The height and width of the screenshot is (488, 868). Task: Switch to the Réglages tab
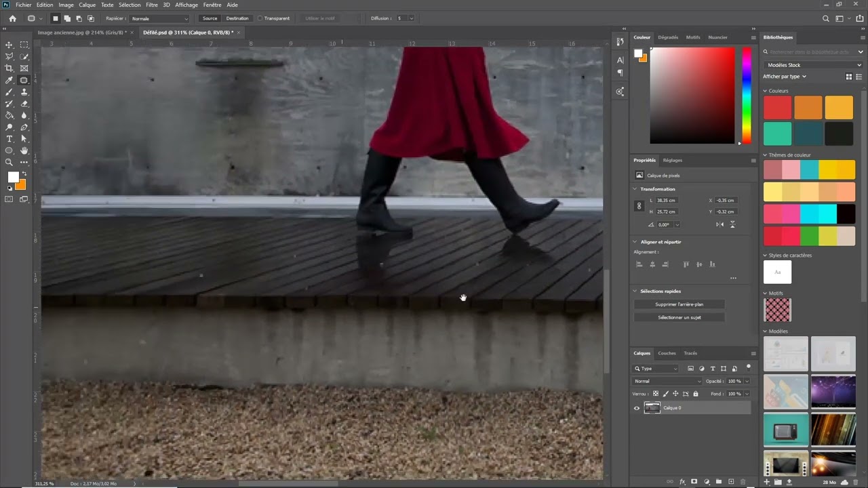(673, 161)
